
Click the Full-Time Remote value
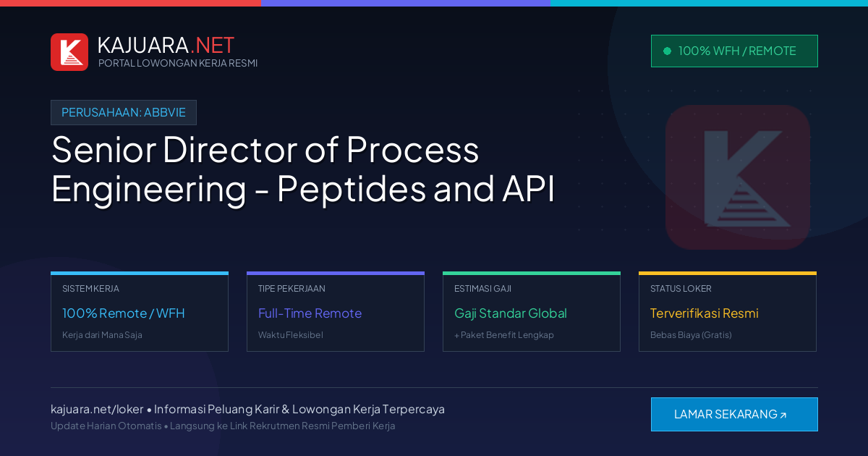(x=310, y=313)
